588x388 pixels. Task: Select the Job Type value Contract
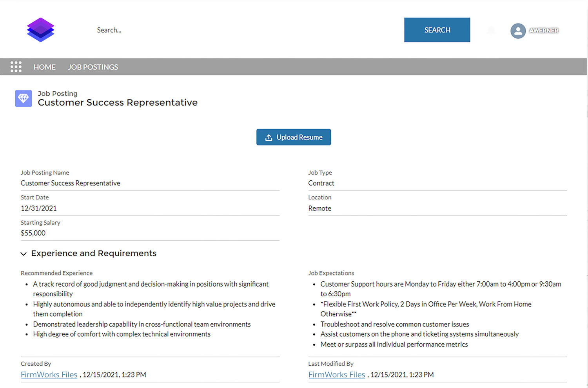(x=321, y=183)
